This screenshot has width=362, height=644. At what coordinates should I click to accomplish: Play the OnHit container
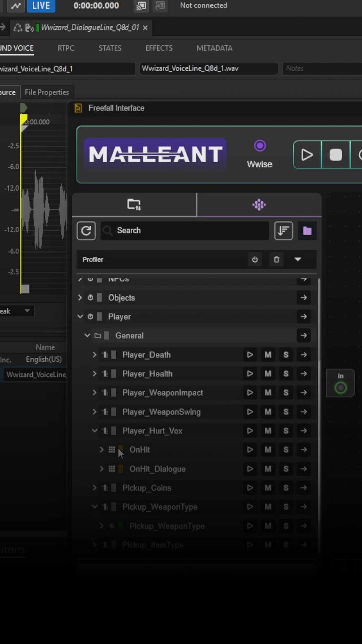click(x=250, y=450)
